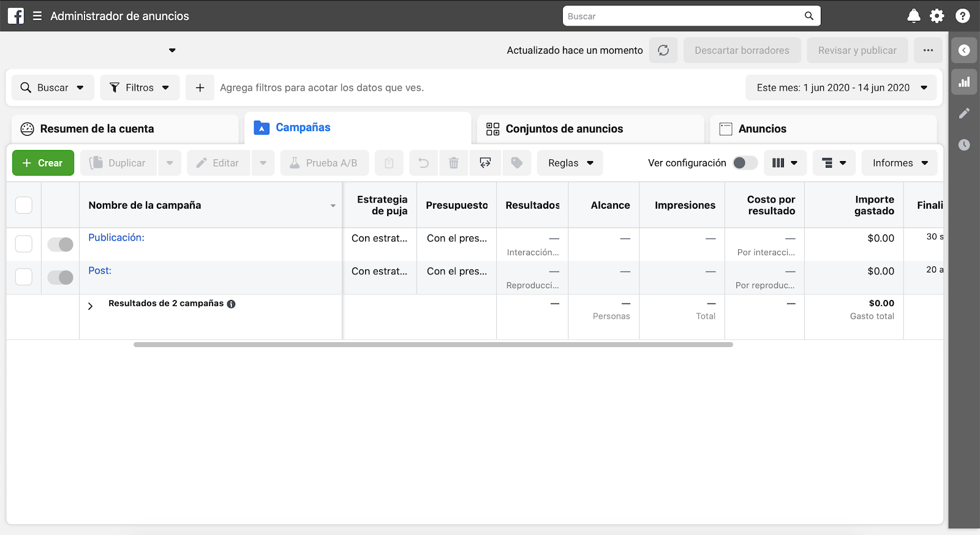Switch to the Anuncios tab
The width and height of the screenshot is (980, 535).
[762, 129]
